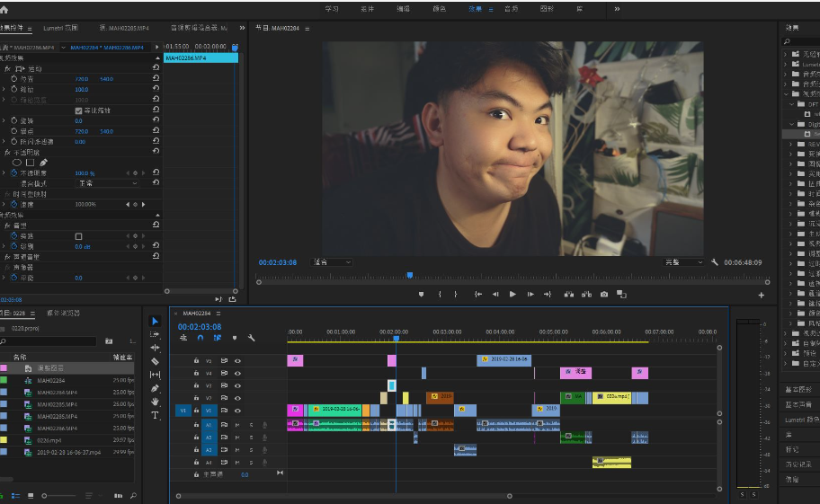Open the Media Browser tab
The height and width of the screenshot is (504, 820).
(x=63, y=313)
